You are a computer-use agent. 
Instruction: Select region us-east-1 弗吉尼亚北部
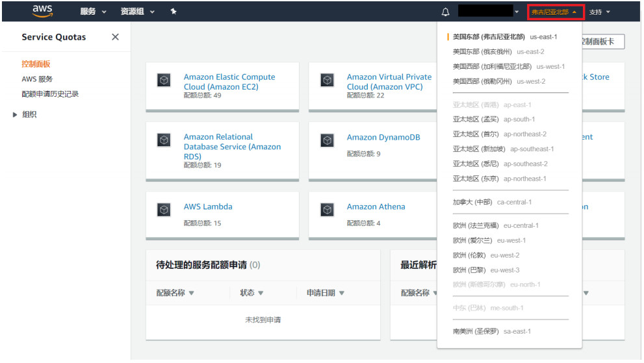(x=505, y=37)
